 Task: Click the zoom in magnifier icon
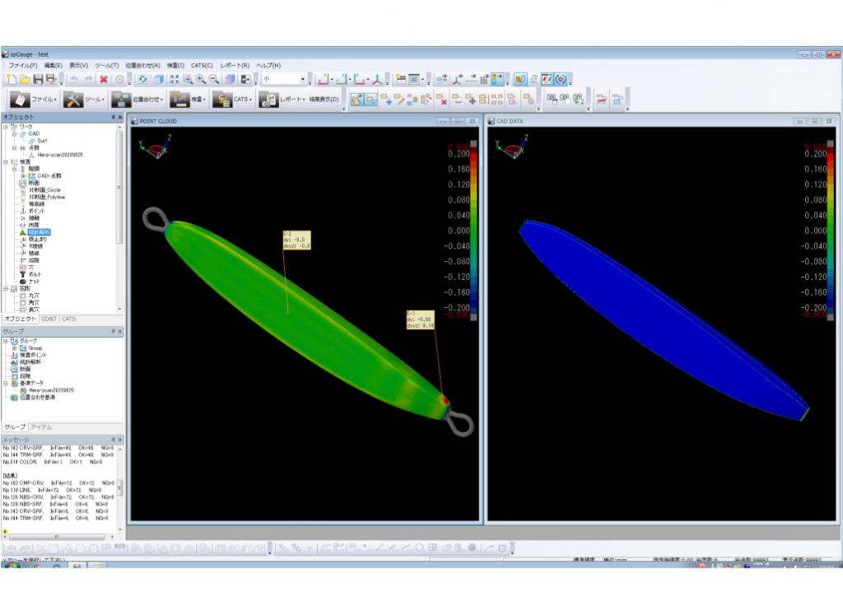(x=200, y=79)
